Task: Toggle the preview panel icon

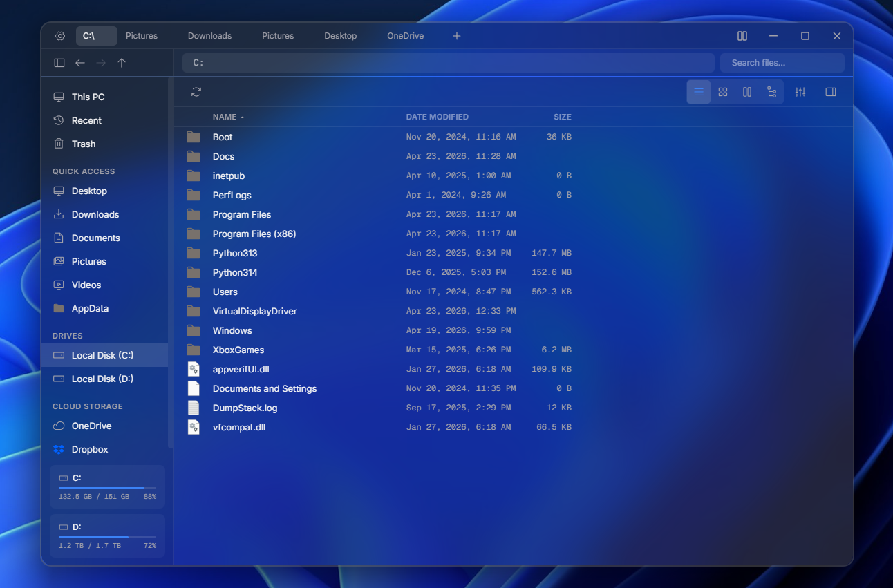Action: pos(831,92)
